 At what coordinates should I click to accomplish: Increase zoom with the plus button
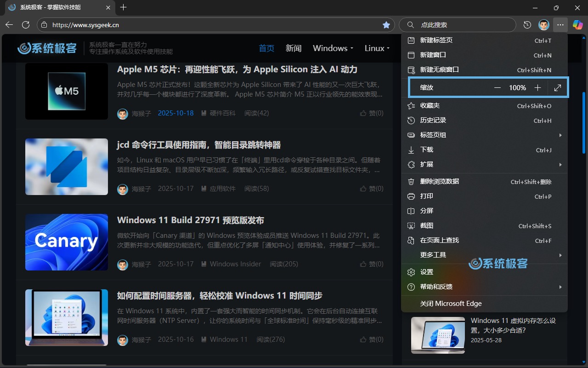(537, 87)
